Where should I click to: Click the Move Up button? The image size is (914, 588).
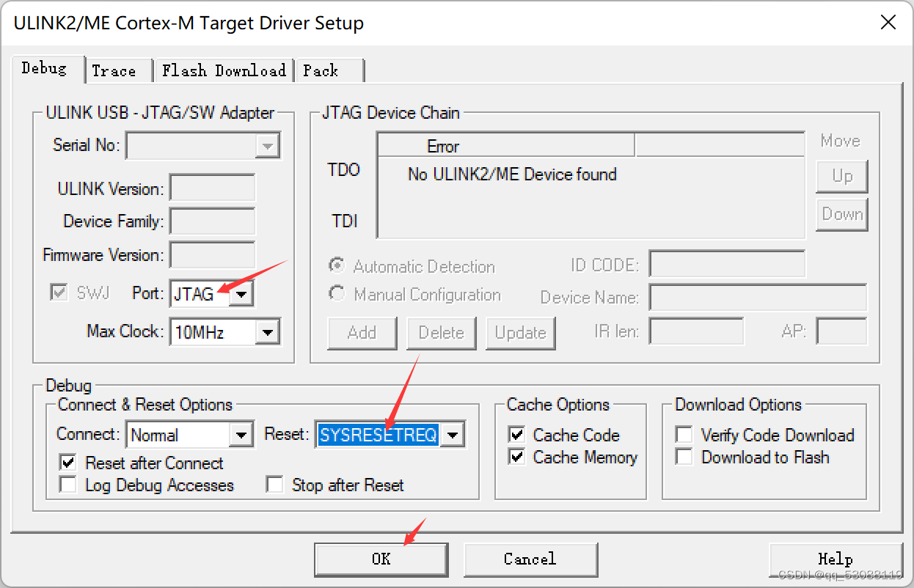842,176
